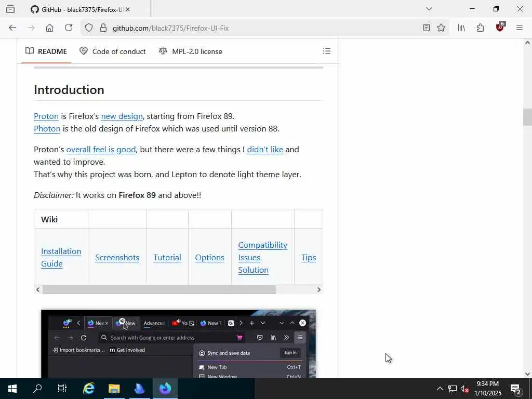Open the Windows Start menu

[12, 389]
